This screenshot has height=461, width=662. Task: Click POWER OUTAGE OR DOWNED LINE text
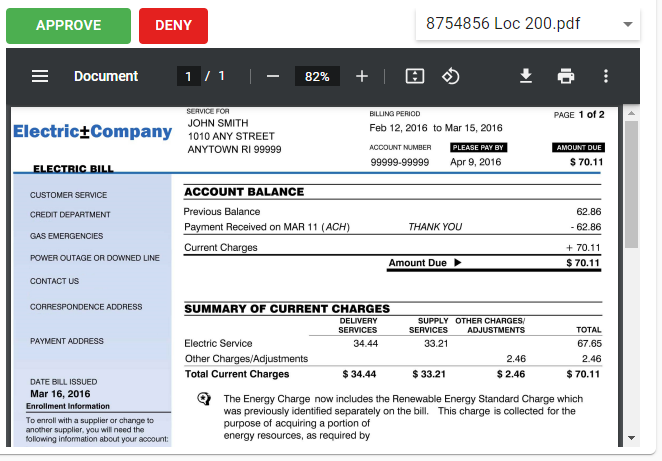click(x=95, y=258)
